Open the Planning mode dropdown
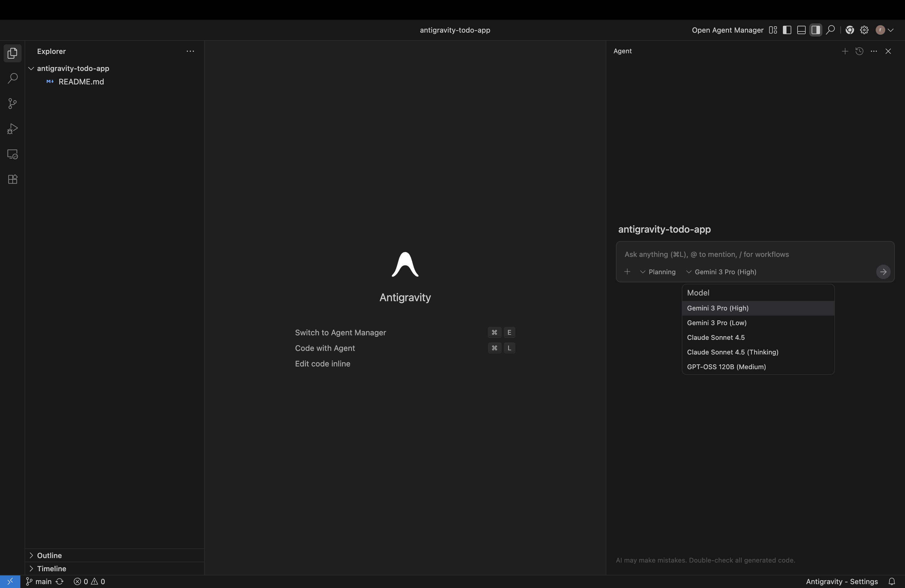The width and height of the screenshot is (905, 588). point(658,272)
